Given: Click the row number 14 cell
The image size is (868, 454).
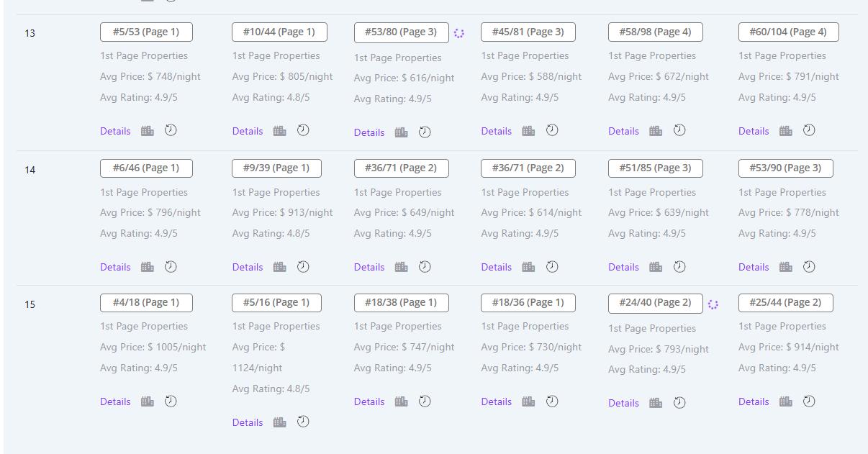Looking at the screenshot, I should pos(30,170).
